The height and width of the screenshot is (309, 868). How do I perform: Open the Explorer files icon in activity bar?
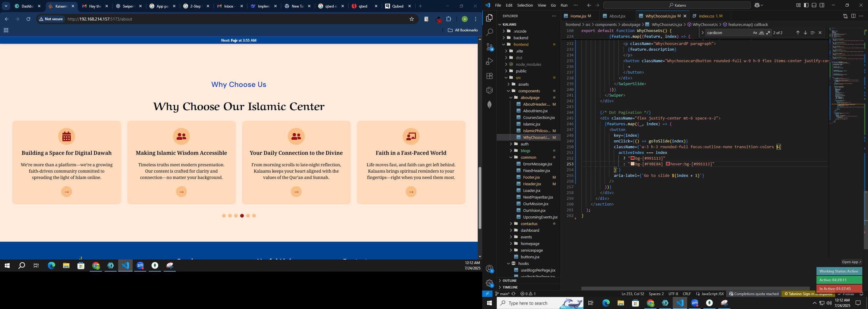489,18
